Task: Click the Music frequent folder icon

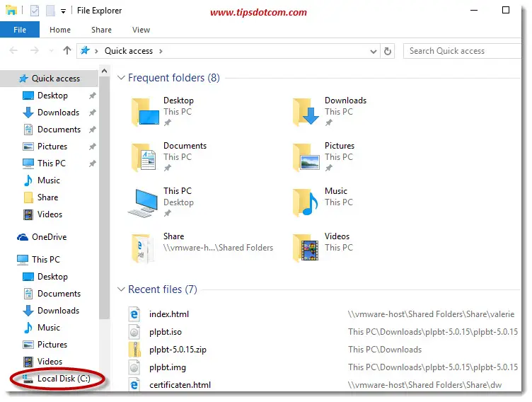Action: [x=305, y=202]
